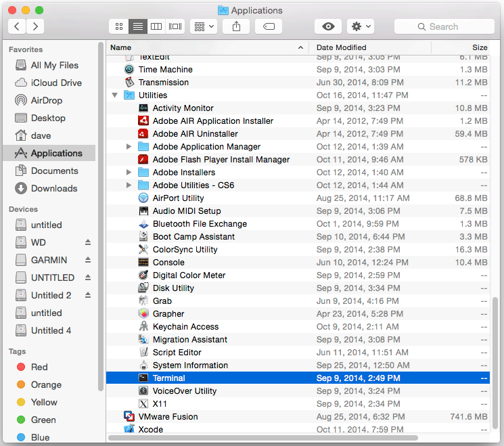Click the Bluetooth File Exchange icon
The width and height of the screenshot is (504, 446).
coord(143,224)
